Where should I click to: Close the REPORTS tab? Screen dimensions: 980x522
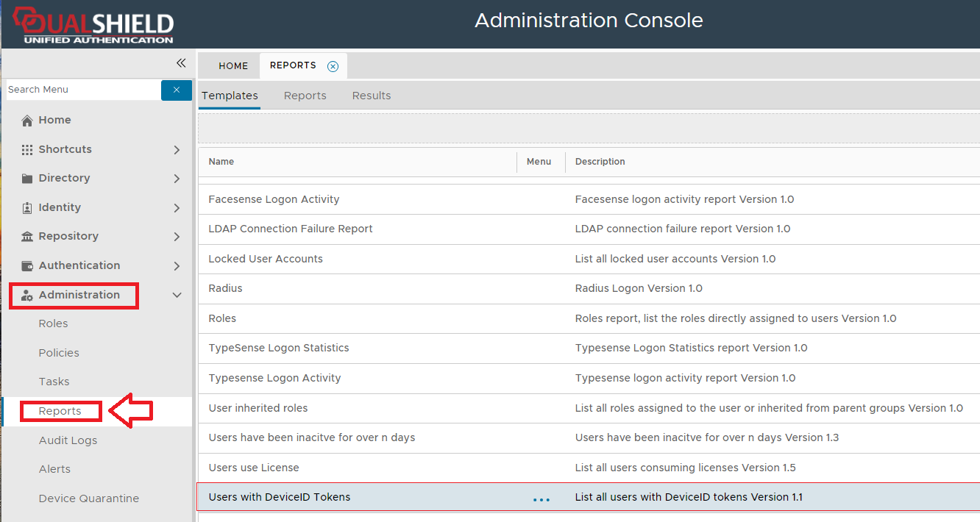(x=333, y=66)
